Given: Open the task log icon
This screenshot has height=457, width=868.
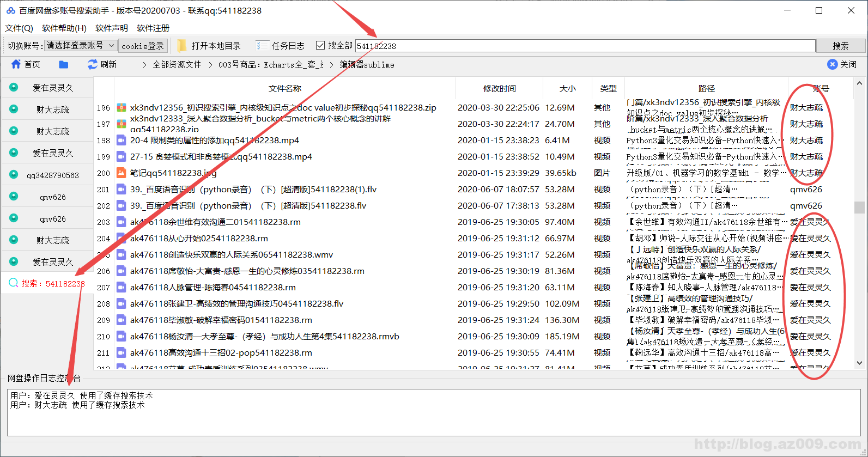Looking at the screenshot, I should click(x=262, y=46).
